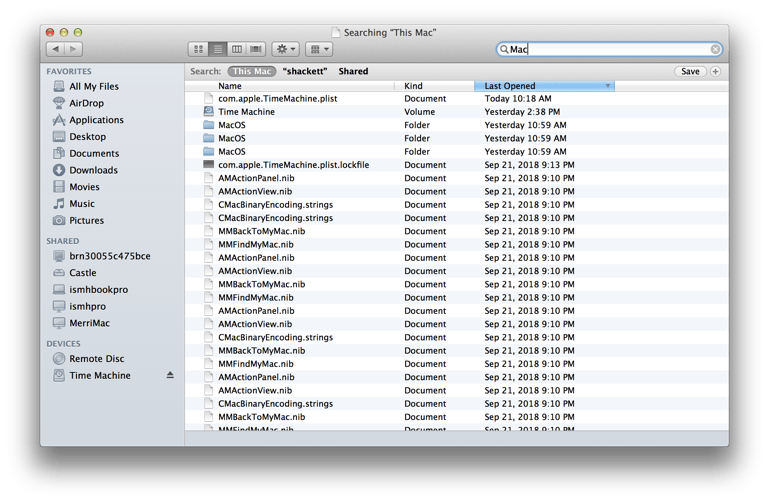This screenshot has width=769, height=502.
Task: Open the Arrange items dropdown
Action: 319,49
